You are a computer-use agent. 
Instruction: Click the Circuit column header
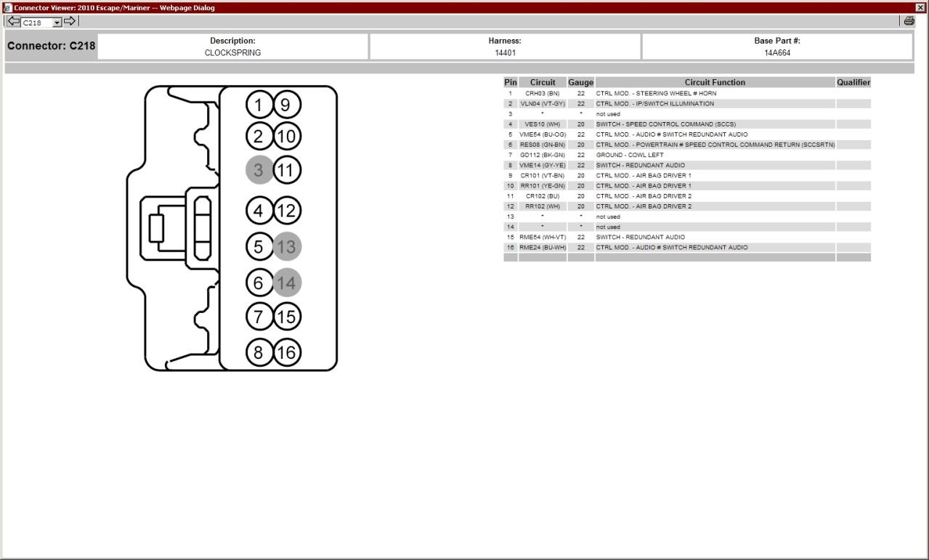click(x=542, y=83)
